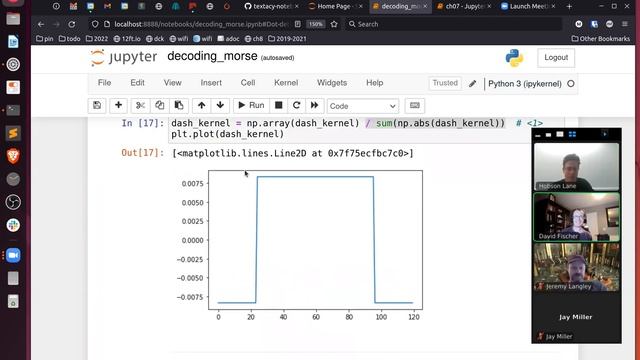Bookmark this page with star icon

click(x=334, y=24)
